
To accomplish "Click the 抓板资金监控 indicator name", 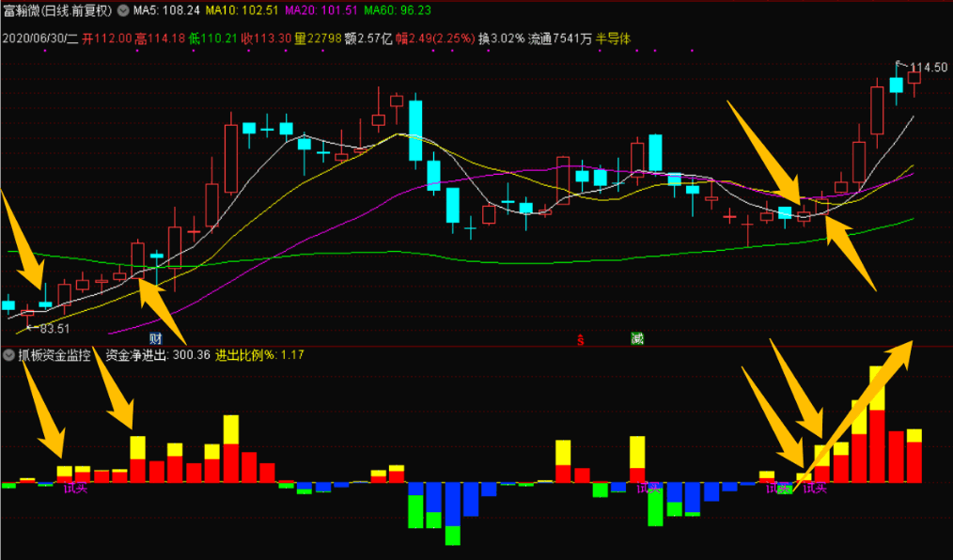I will point(55,355).
